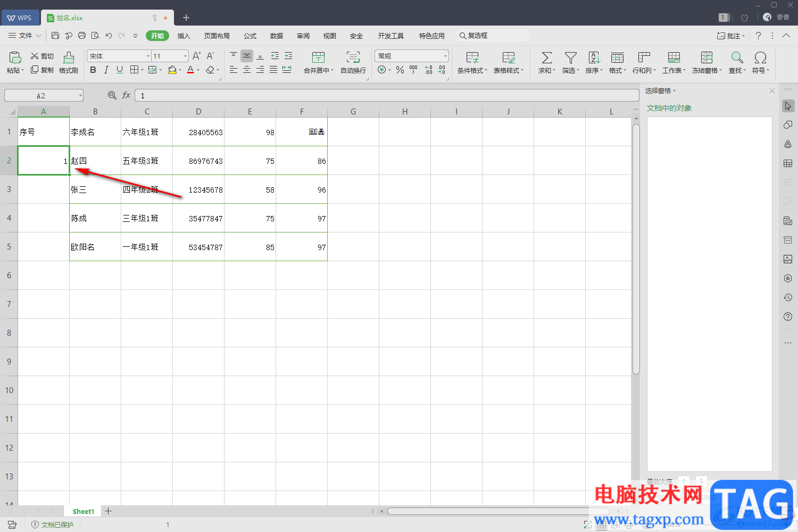Open the Worksheet (工作表) dropdown
Image resolution: width=798 pixels, height=532 pixels.
tap(674, 62)
